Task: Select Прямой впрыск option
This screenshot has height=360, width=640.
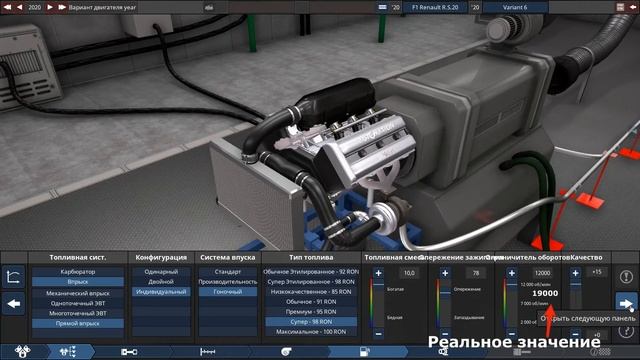Action: click(78, 323)
